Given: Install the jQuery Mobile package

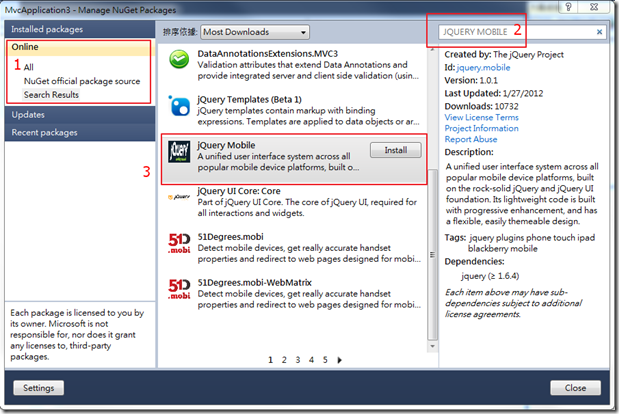Looking at the screenshot, I should (x=396, y=150).
